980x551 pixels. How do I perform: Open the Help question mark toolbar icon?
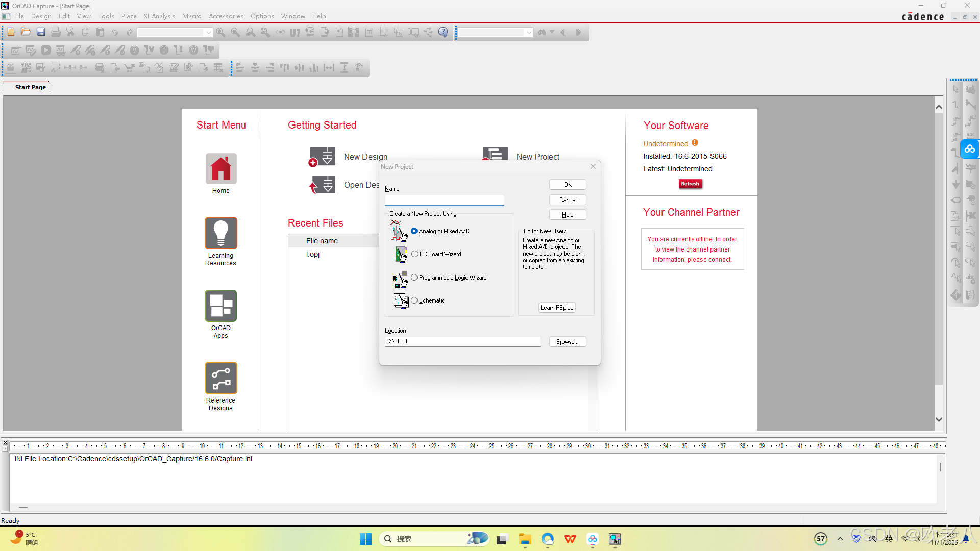click(443, 32)
